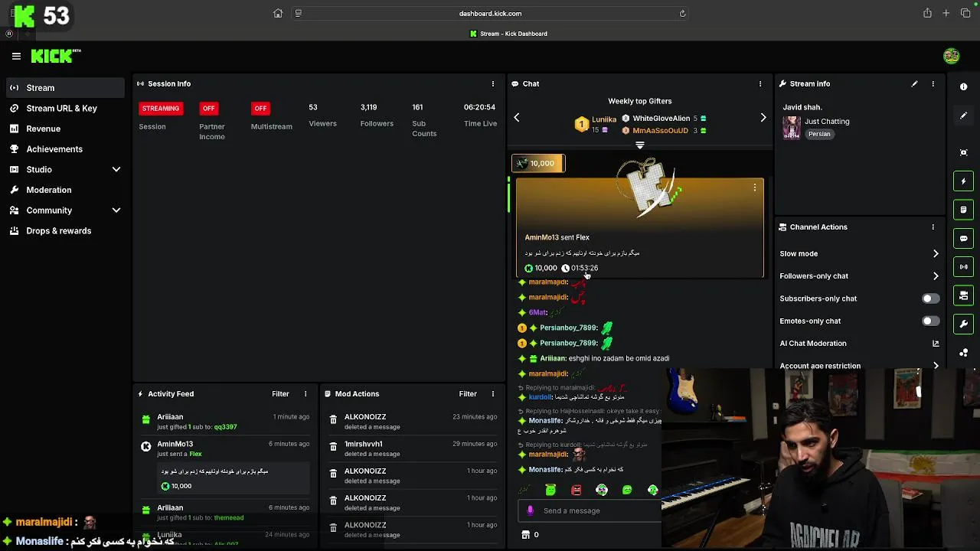The image size is (980, 551).
Task: Open Achievements in sidebar
Action: tap(65, 149)
